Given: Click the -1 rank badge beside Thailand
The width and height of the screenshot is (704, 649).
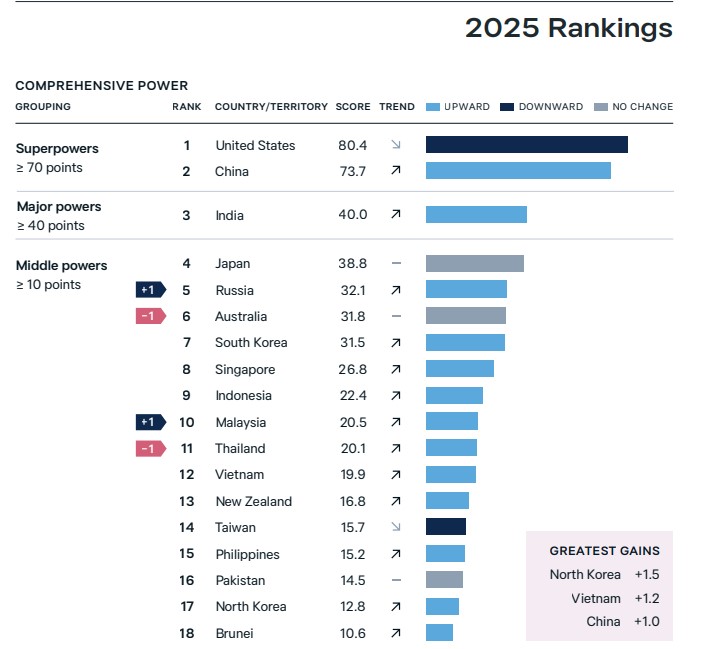Looking at the screenshot, I should [x=150, y=448].
